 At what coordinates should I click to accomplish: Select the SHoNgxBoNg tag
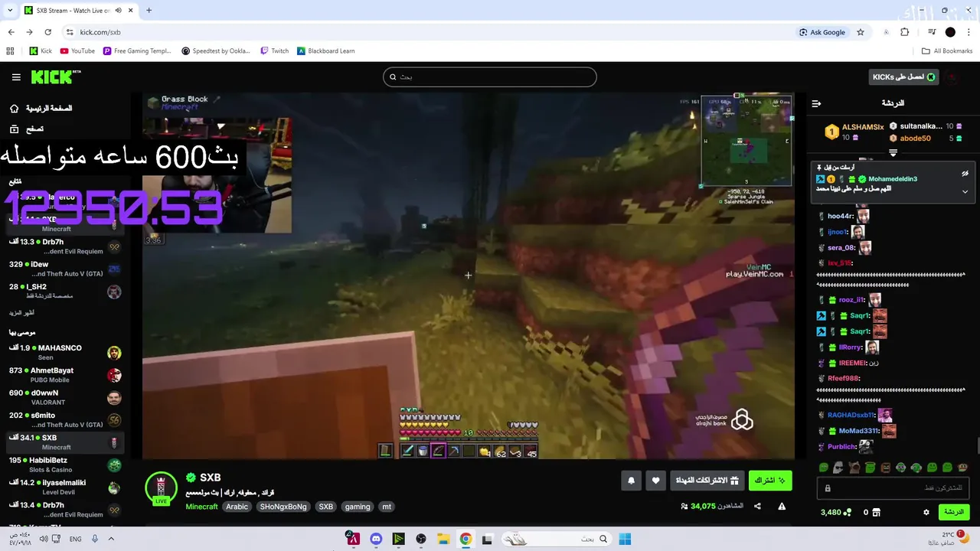(x=283, y=507)
